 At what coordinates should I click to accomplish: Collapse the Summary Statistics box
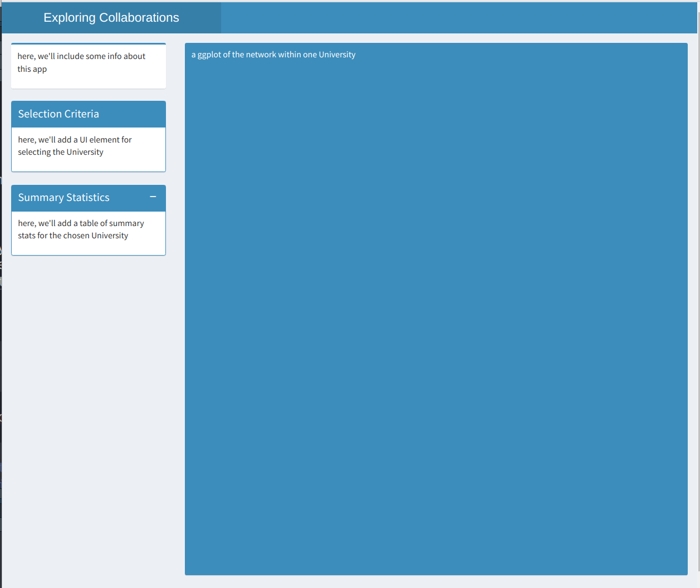click(153, 197)
